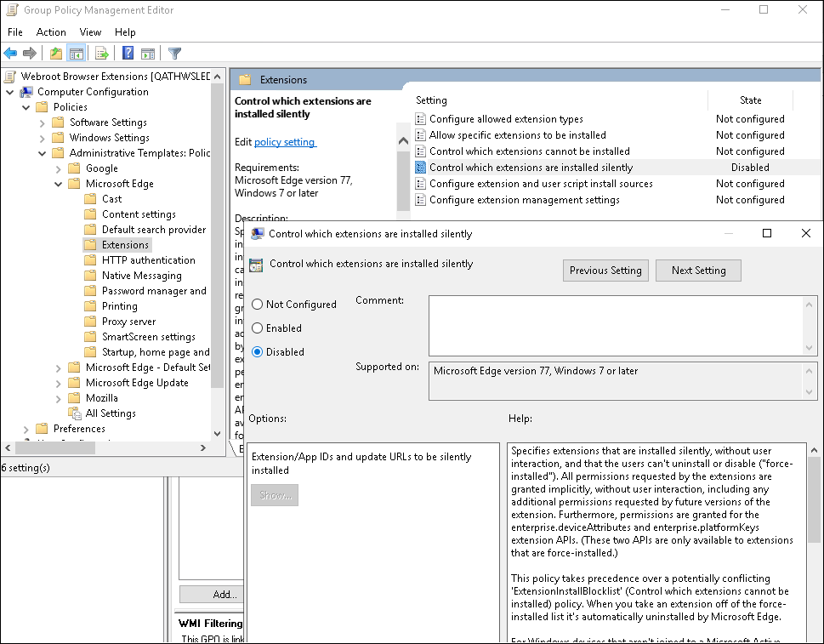
Task: Choose the Disabled radio button
Action: [257, 351]
